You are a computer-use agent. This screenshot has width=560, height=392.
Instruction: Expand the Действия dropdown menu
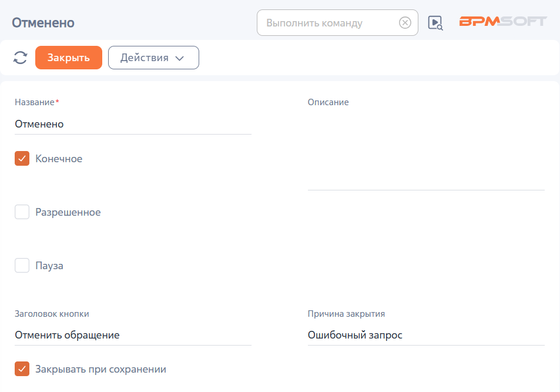click(x=153, y=58)
